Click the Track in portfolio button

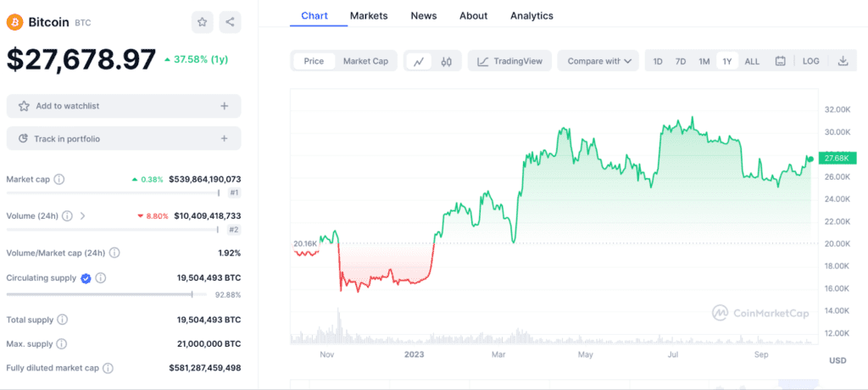coord(124,138)
